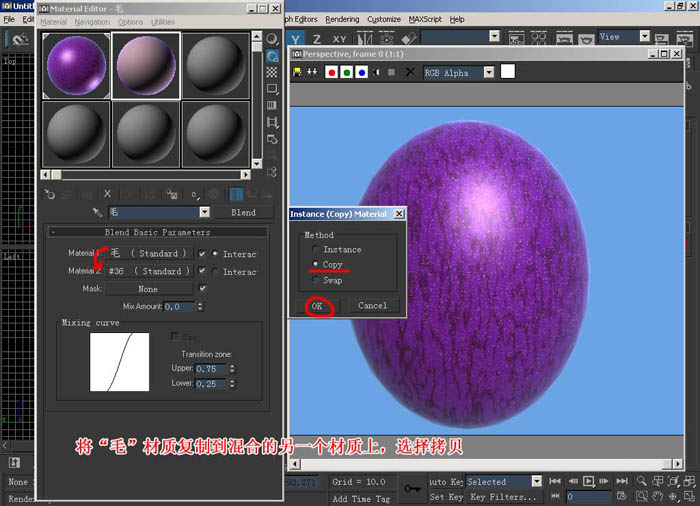Image resolution: width=700 pixels, height=506 pixels.
Task: Click the pick material from object eyedropper
Action: (97, 212)
